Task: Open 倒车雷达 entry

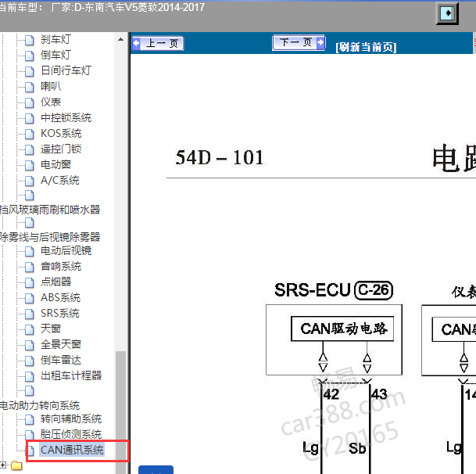Action: (61, 360)
